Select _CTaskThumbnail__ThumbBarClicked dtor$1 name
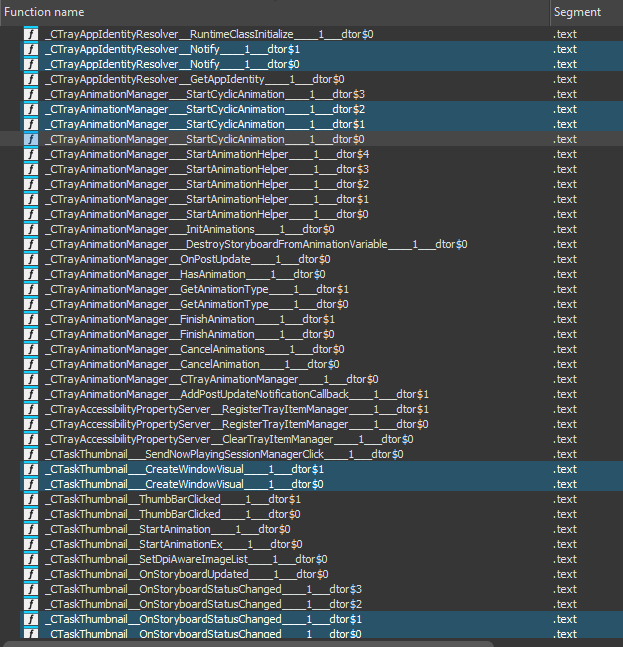623x647 pixels. pyautogui.click(x=173, y=499)
